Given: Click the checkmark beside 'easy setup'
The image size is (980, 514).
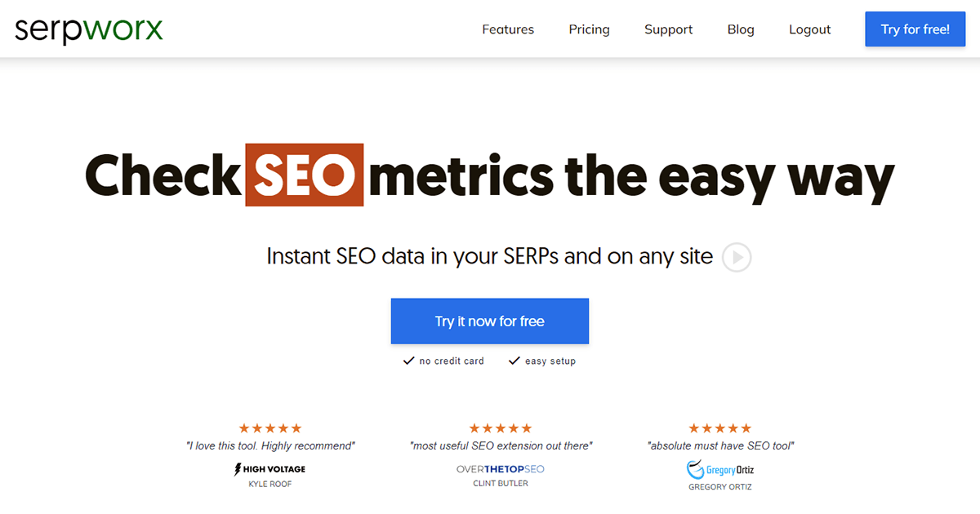Looking at the screenshot, I should (x=514, y=360).
